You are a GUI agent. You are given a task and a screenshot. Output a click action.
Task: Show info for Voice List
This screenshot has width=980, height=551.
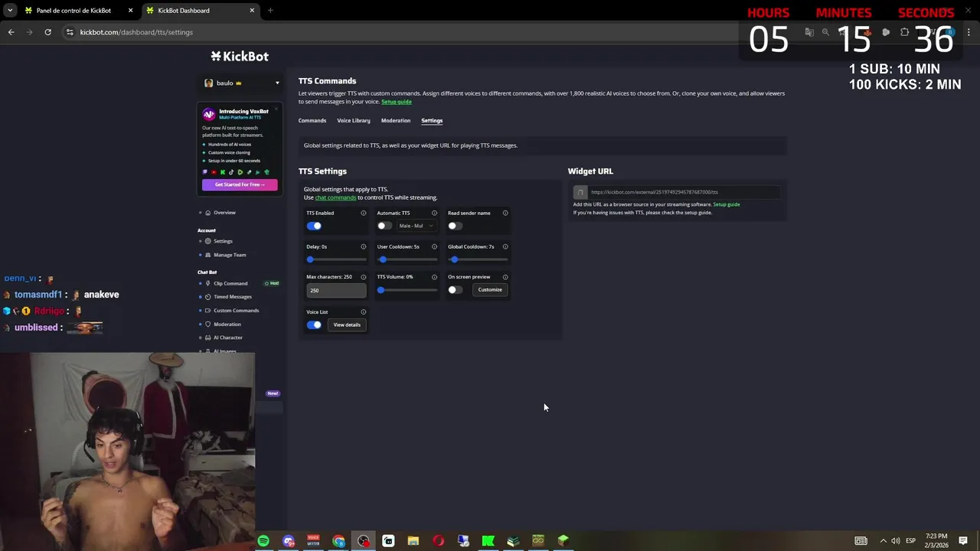click(364, 311)
